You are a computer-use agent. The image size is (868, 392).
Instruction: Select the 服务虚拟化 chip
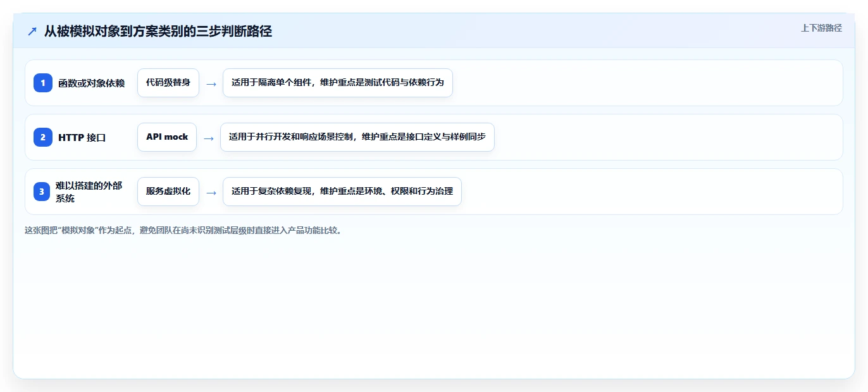point(168,192)
